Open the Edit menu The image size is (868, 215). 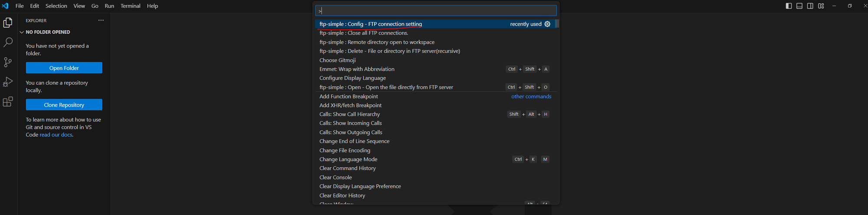pos(34,6)
